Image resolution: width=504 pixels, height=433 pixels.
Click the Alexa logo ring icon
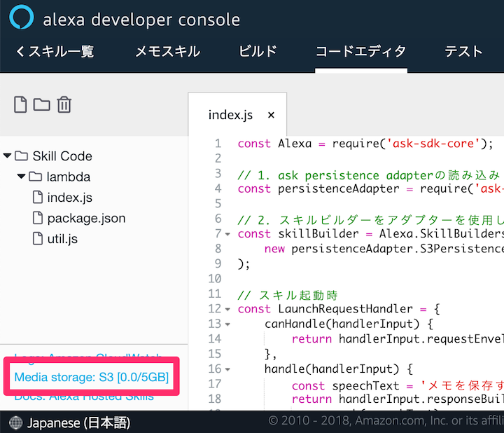pos(22,17)
